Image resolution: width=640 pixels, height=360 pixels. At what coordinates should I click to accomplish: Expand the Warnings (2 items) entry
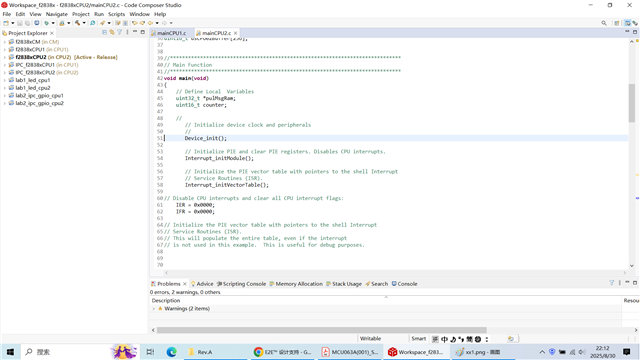pyautogui.click(x=154, y=309)
